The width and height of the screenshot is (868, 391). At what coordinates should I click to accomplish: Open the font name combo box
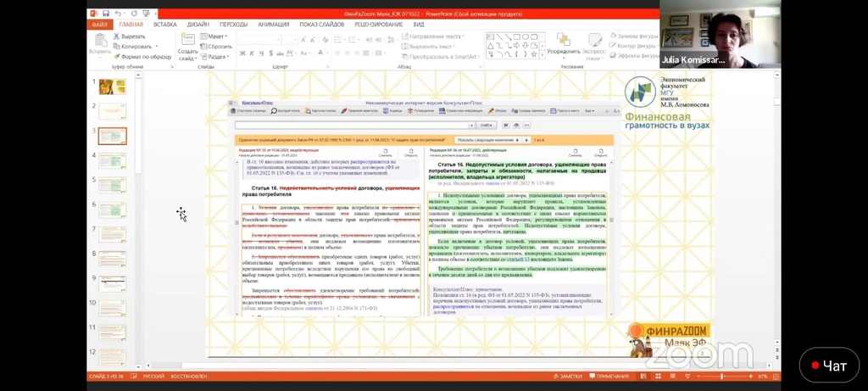click(259, 40)
